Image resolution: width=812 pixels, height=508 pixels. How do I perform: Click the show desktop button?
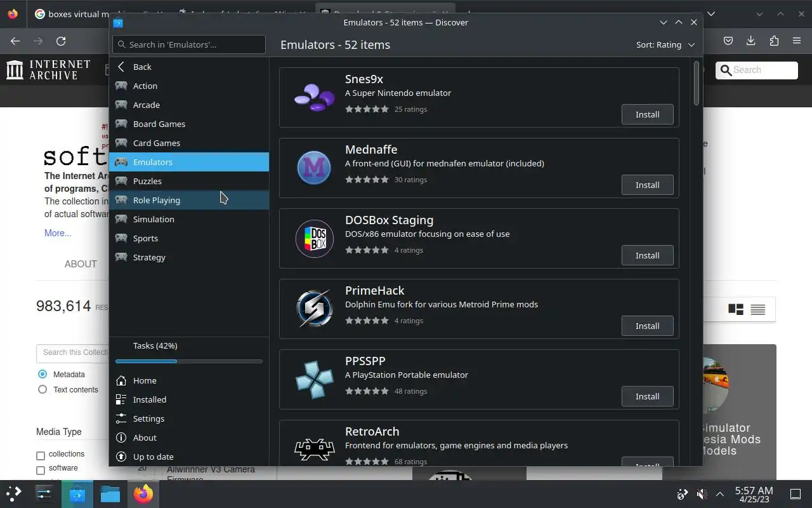coord(796,494)
